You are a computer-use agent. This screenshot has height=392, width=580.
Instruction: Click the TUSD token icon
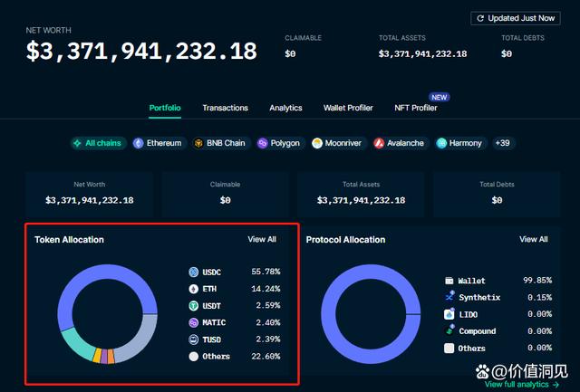click(193, 339)
